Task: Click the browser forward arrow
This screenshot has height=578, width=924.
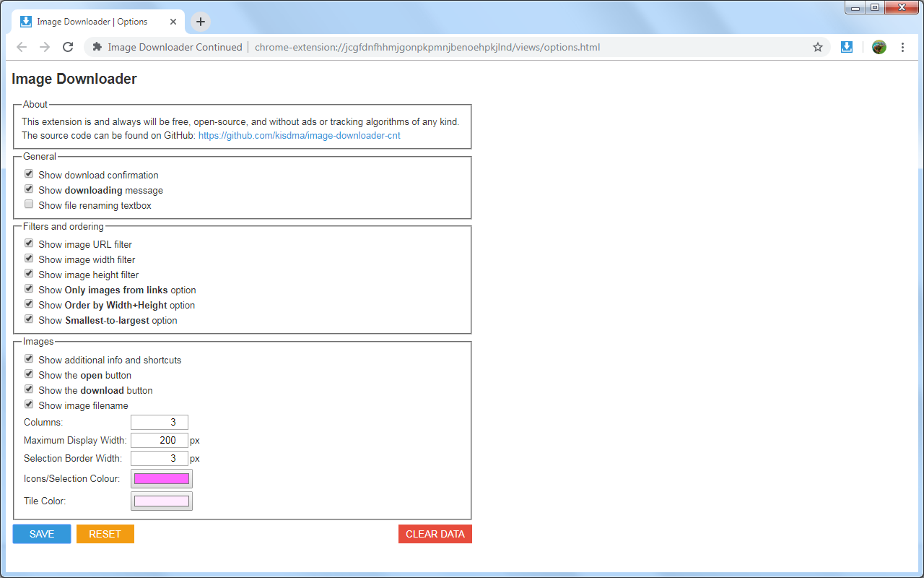Action: [x=45, y=47]
